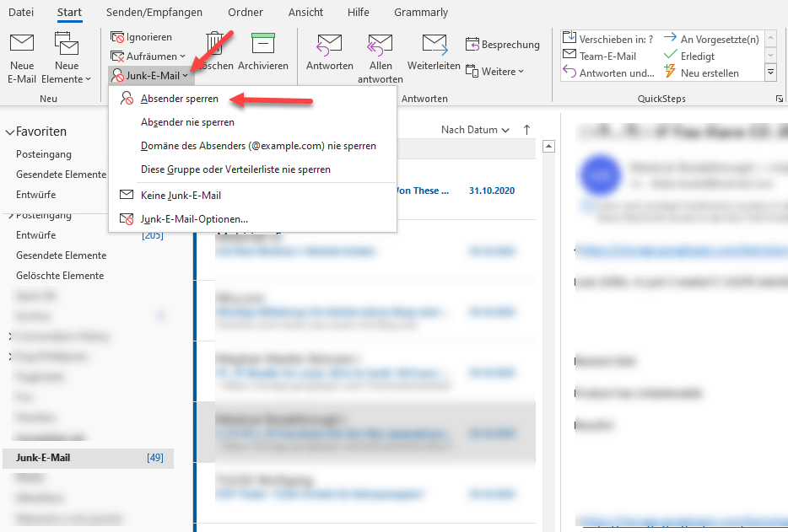Open Gesendete Elemente under Favoriten
The height and width of the screenshot is (532, 788).
pyautogui.click(x=61, y=175)
